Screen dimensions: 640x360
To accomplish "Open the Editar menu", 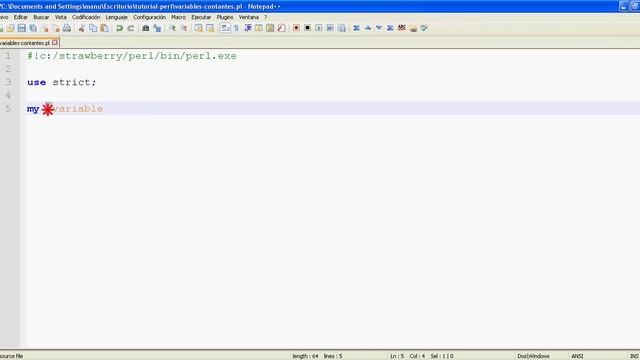I will coord(20,17).
